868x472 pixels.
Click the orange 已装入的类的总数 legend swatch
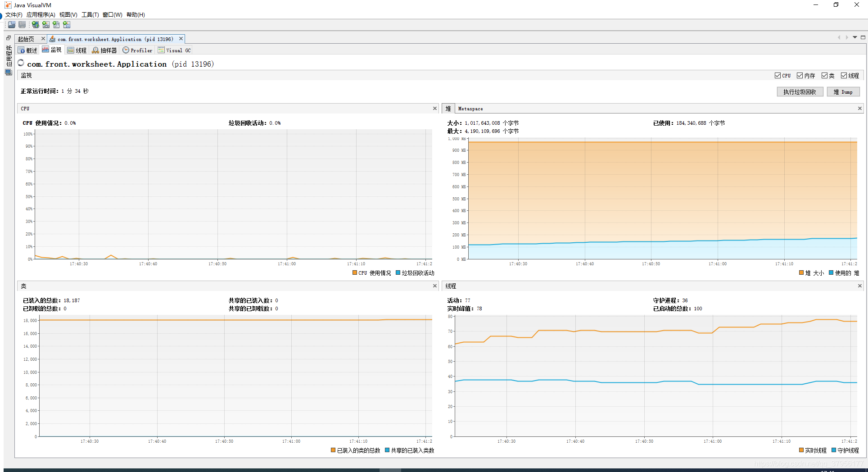(x=333, y=450)
